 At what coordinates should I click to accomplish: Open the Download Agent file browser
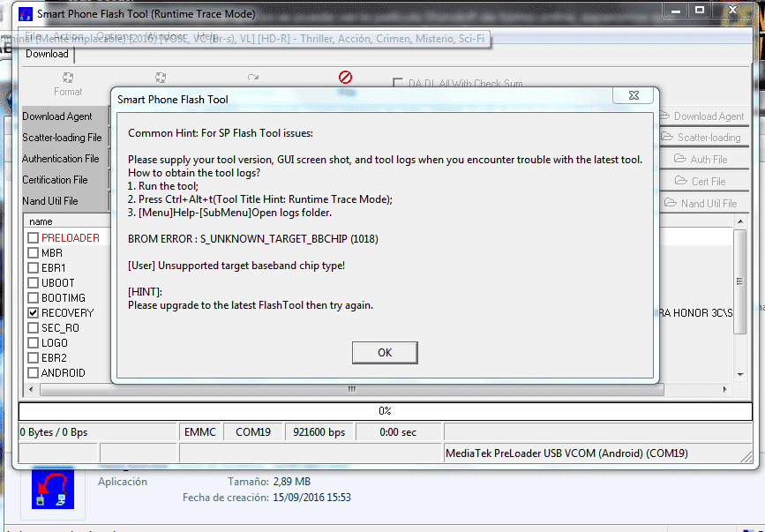(702, 116)
